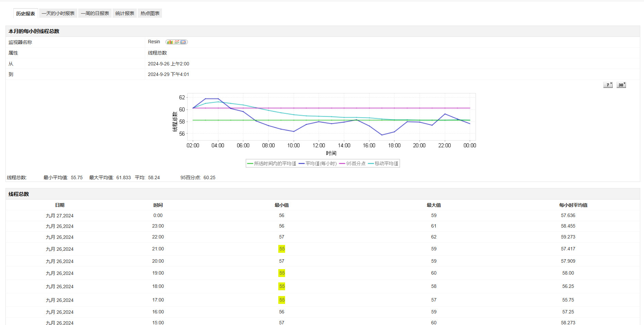The image size is (644, 325).
Task: Go to the 统计报表 tab
Action: point(125,14)
